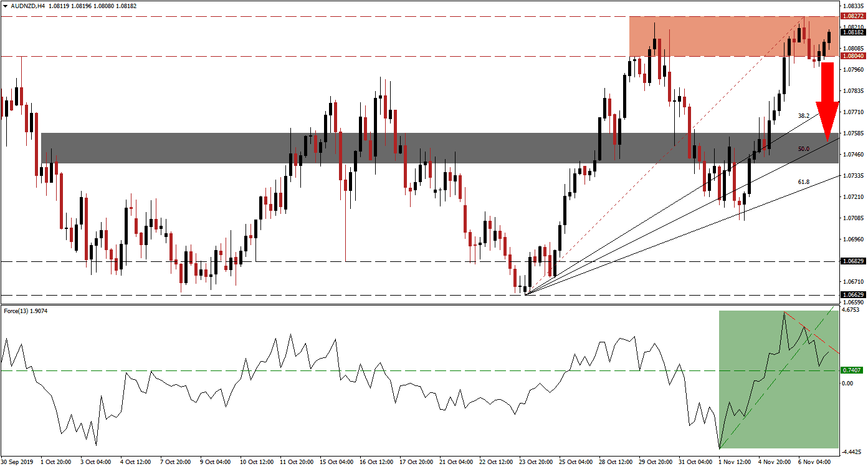
Task: Click the 1.06829 horizontal level label
Action: click(853, 260)
